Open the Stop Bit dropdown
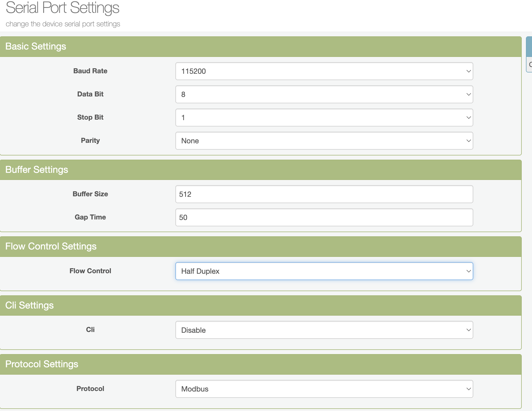Image resolution: width=532 pixels, height=411 pixels. click(x=324, y=118)
